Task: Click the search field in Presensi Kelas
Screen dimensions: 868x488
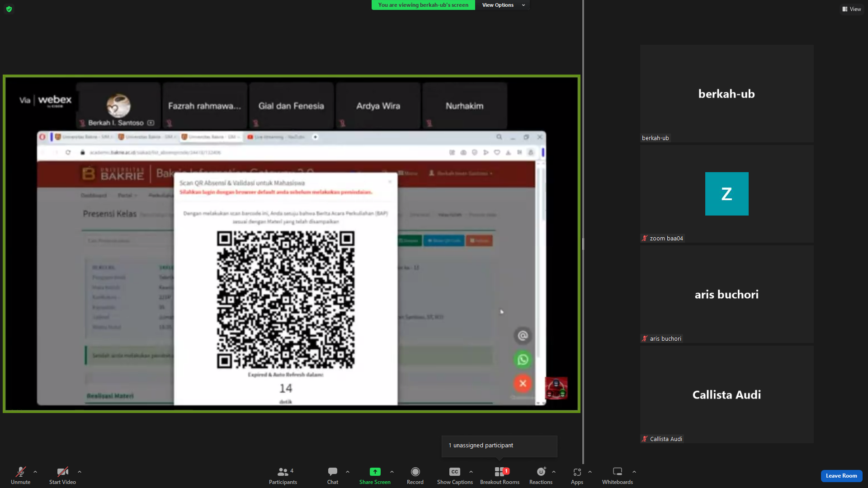Action: (x=129, y=240)
